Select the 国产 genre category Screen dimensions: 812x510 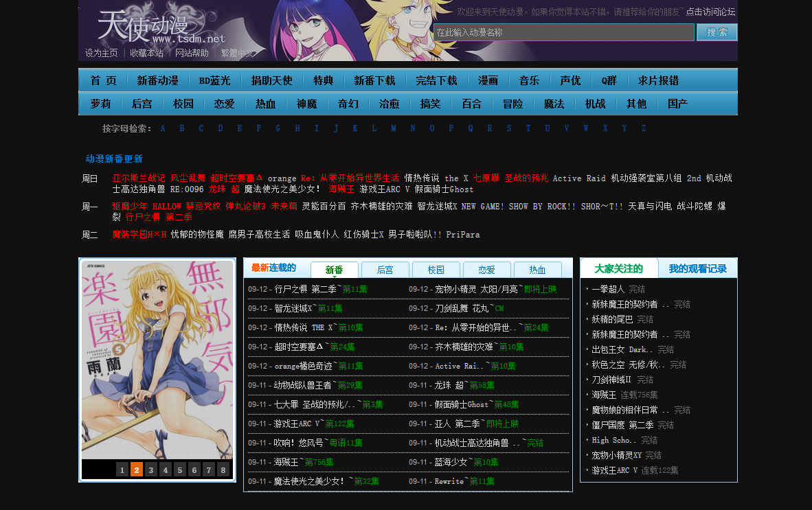click(x=677, y=104)
